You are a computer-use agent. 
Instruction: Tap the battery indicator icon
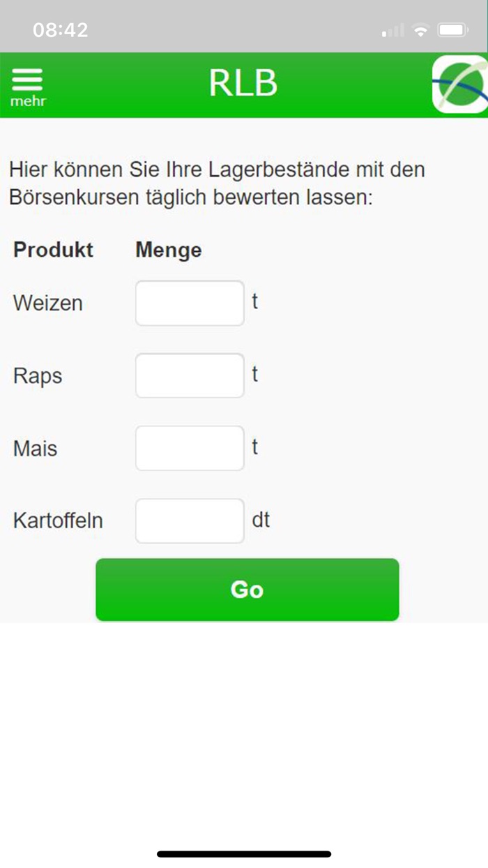452,30
